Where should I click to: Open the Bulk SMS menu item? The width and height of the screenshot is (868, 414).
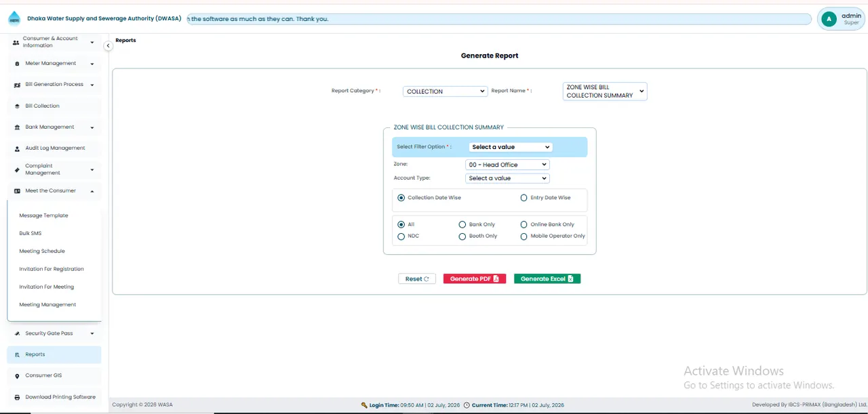click(31, 233)
